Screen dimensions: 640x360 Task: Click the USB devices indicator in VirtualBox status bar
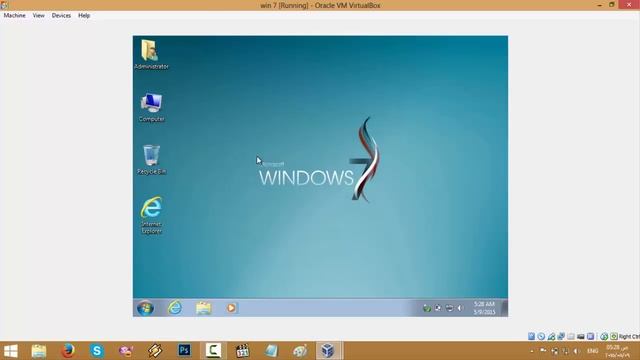551,336
